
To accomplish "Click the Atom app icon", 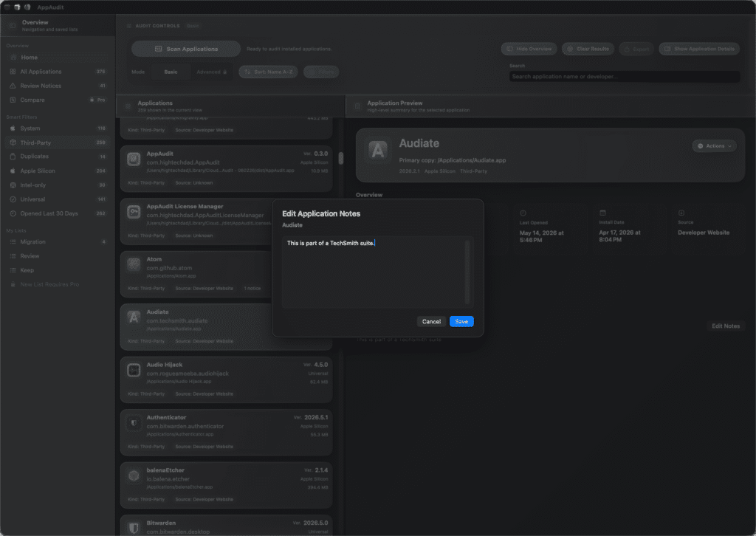I will [x=134, y=264].
